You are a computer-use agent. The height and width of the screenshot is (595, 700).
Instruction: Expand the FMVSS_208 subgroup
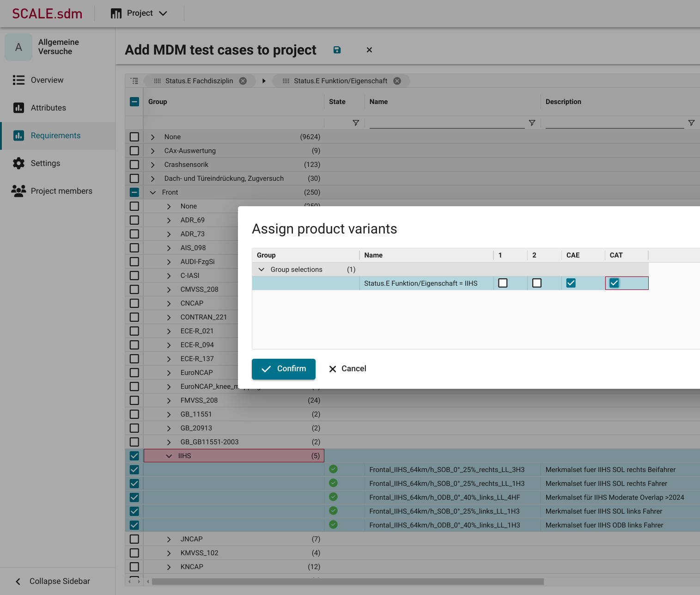coord(169,401)
